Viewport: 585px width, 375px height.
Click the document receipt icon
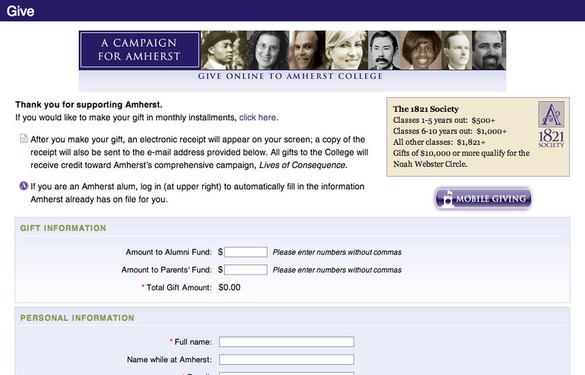pyautogui.click(x=24, y=139)
